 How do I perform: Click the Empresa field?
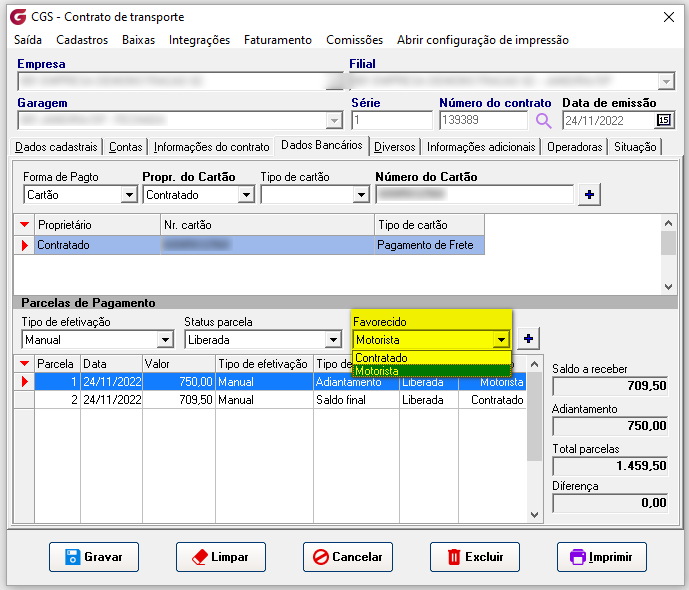pos(180,81)
